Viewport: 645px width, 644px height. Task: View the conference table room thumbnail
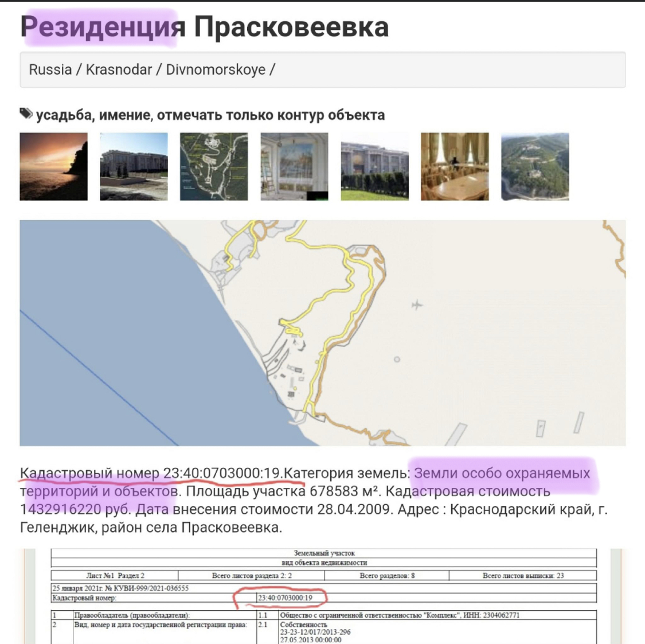pyautogui.click(x=455, y=166)
